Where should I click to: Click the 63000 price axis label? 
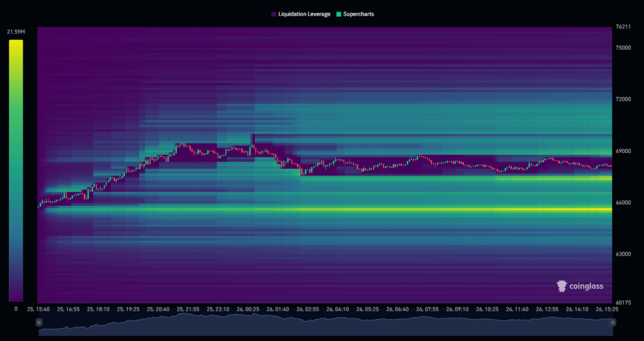623,254
